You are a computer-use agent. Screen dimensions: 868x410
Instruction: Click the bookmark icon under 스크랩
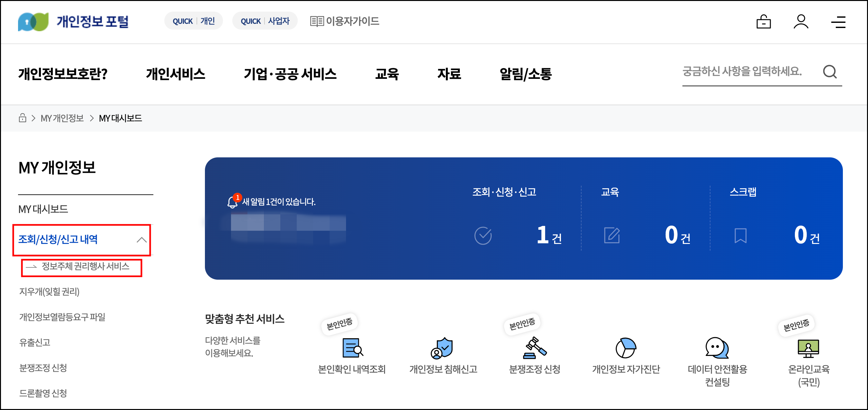[740, 235]
